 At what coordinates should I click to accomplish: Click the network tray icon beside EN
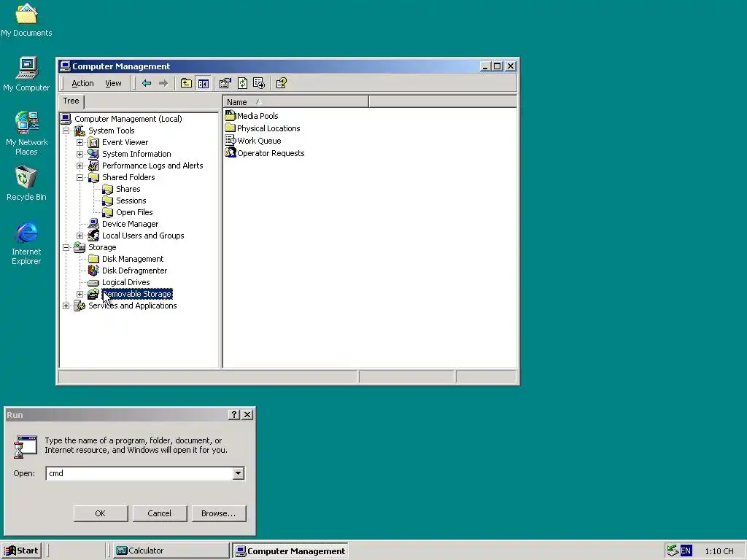point(673,551)
